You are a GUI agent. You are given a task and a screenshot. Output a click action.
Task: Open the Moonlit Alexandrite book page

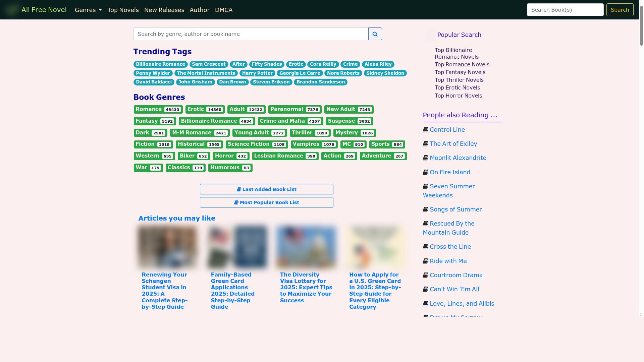point(458,158)
